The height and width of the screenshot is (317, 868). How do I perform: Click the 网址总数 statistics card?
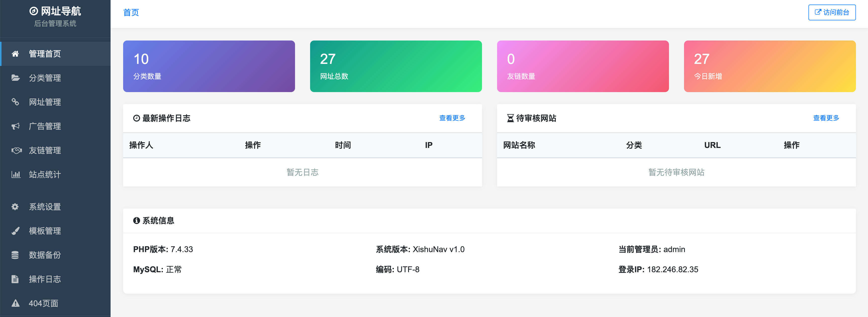click(x=396, y=66)
